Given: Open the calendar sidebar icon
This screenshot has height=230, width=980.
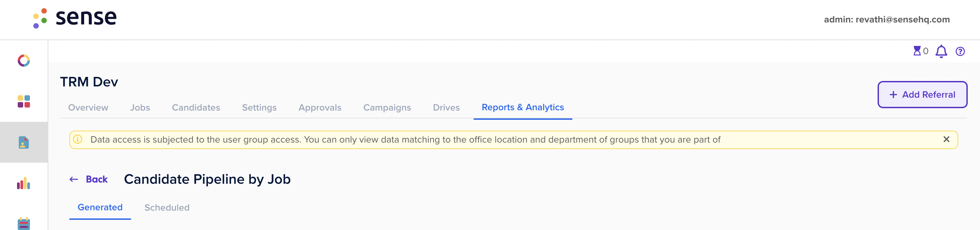Looking at the screenshot, I should coord(23,224).
